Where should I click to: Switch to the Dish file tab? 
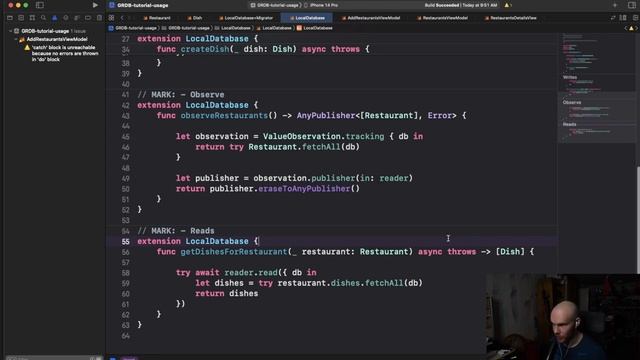pos(195,18)
